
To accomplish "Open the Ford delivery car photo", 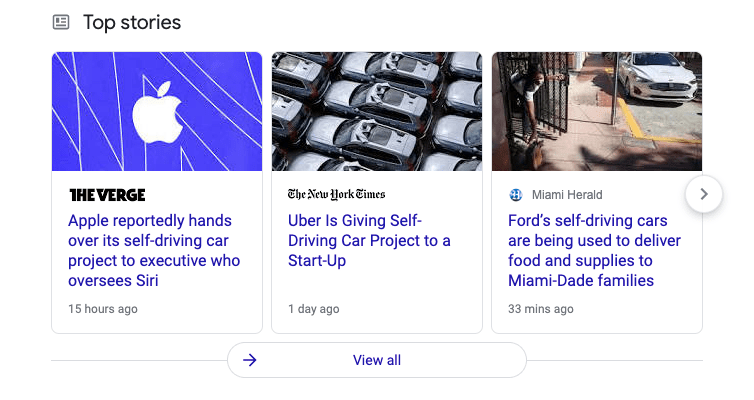I will [x=597, y=112].
